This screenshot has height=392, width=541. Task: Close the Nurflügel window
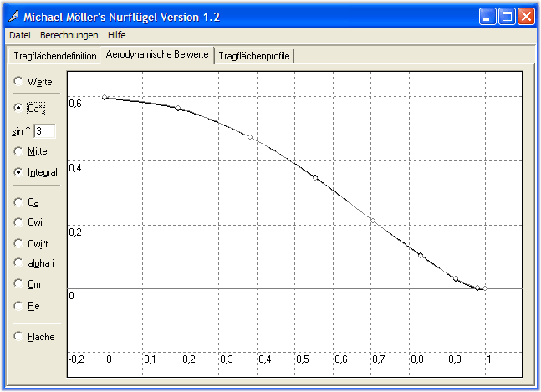click(x=527, y=16)
